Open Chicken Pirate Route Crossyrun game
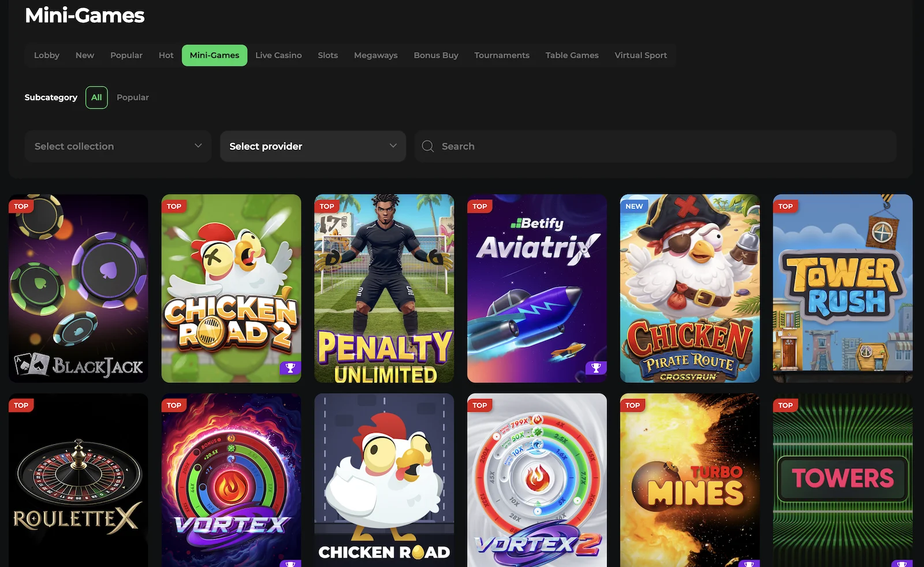The image size is (924, 567). 690,288
